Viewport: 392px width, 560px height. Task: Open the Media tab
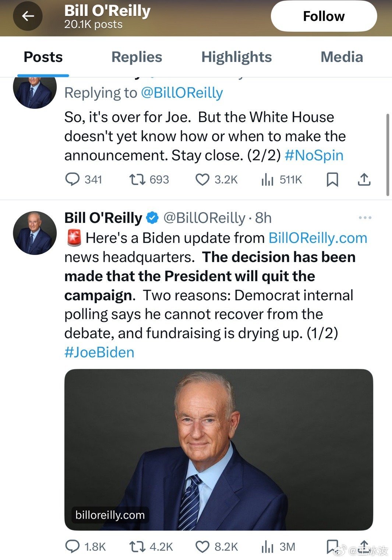click(342, 57)
